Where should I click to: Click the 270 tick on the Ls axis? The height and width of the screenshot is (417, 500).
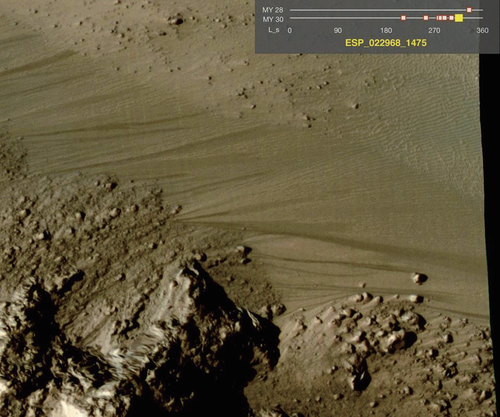[434, 30]
